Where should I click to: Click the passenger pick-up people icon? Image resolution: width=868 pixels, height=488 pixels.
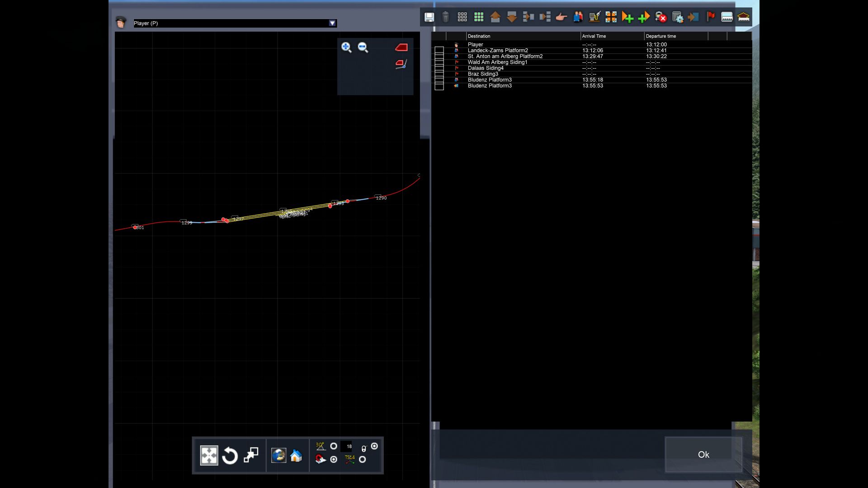click(x=578, y=17)
